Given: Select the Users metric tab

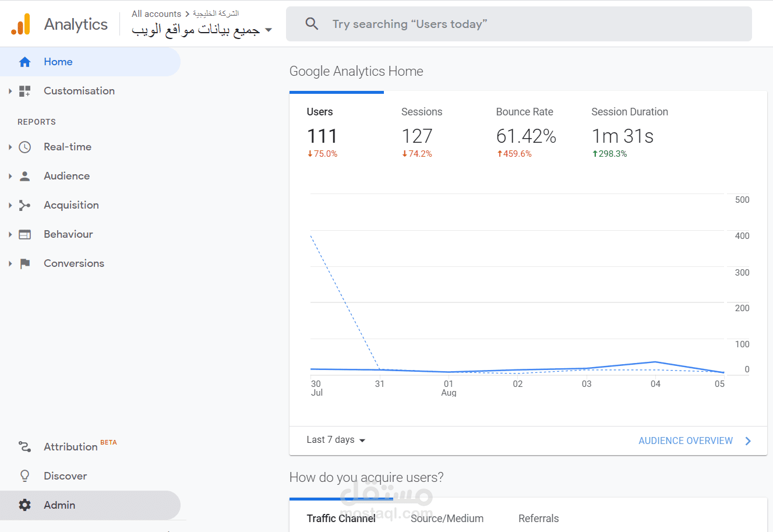Looking at the screenshot, I should [x=336, y=133].
